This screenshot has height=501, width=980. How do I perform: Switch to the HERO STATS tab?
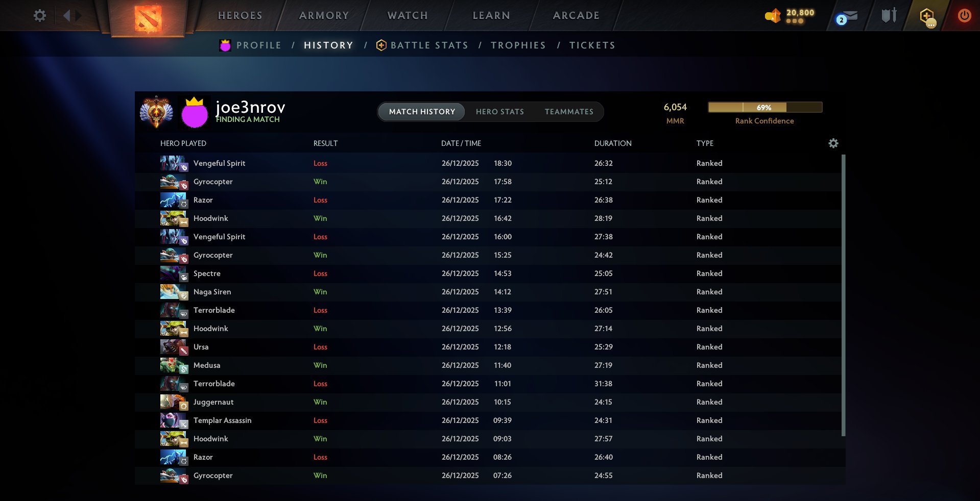tap(500, 112)
